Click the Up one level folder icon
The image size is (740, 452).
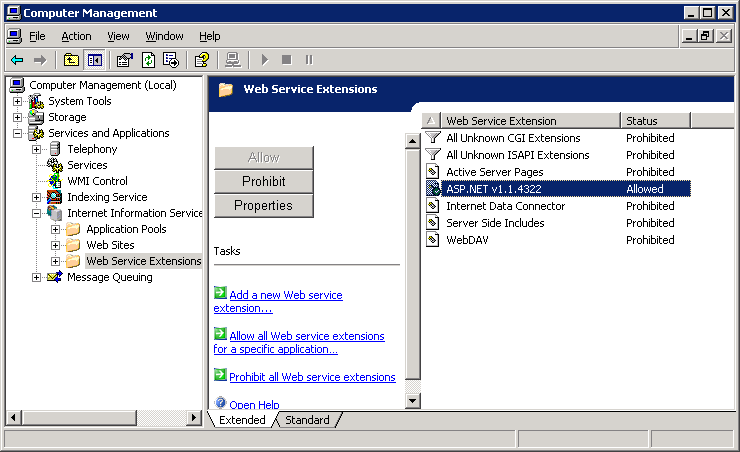point(71,60)
